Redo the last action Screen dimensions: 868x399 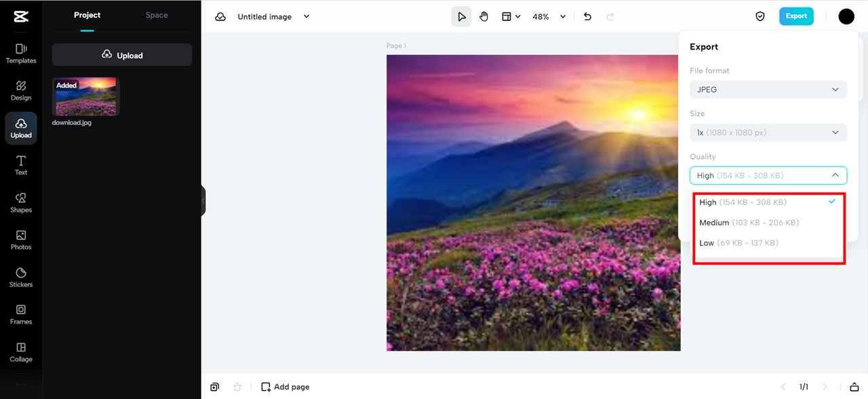610,17
